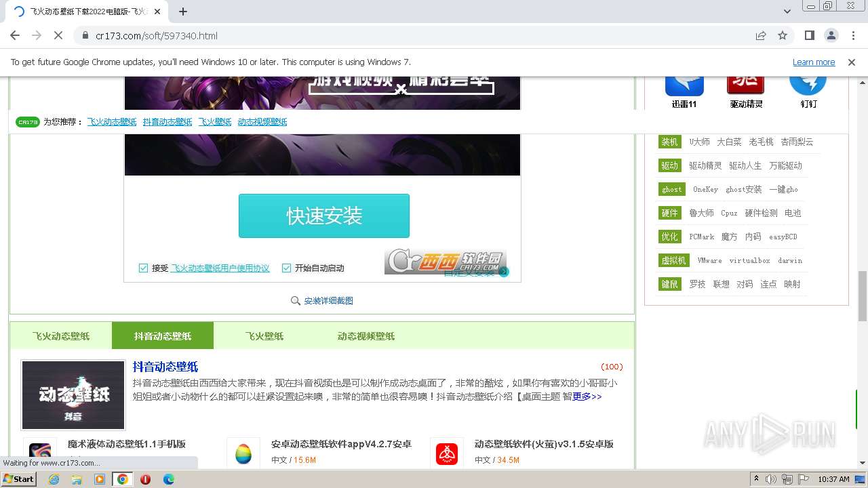
Task: Open the 安装详细截图 link
Action: 329,301
